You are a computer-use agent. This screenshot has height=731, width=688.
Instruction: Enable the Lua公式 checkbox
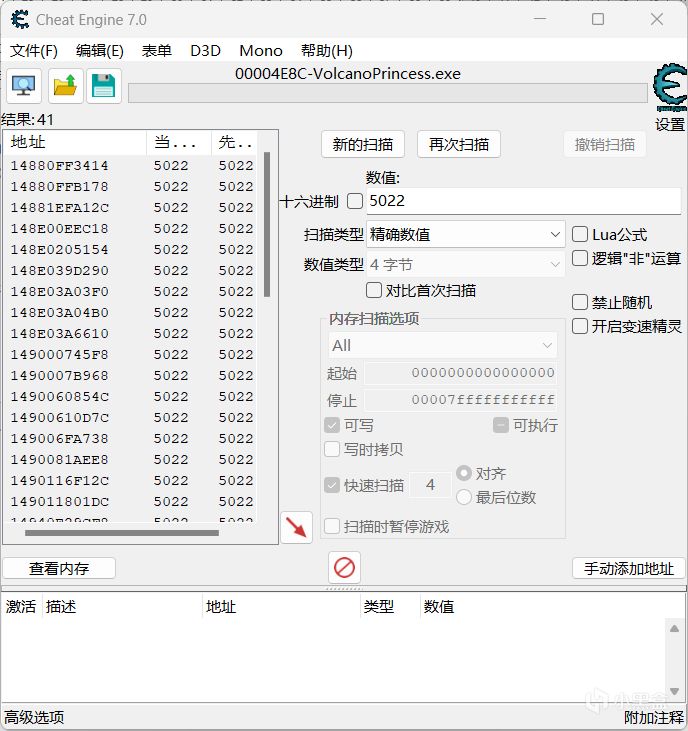point(579,234)
